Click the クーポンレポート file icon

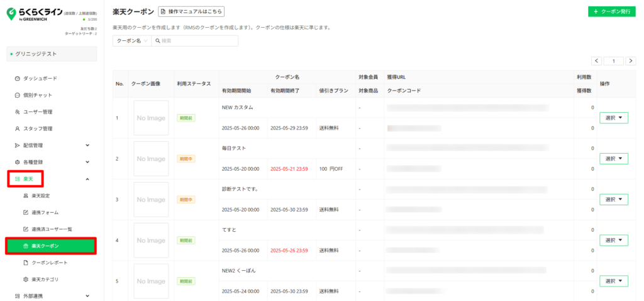coord(25,263)
